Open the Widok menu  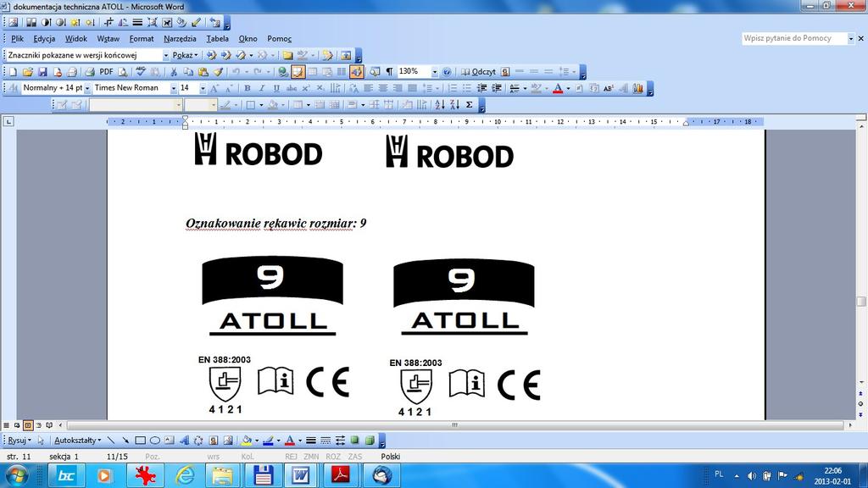tap(75, 39)
